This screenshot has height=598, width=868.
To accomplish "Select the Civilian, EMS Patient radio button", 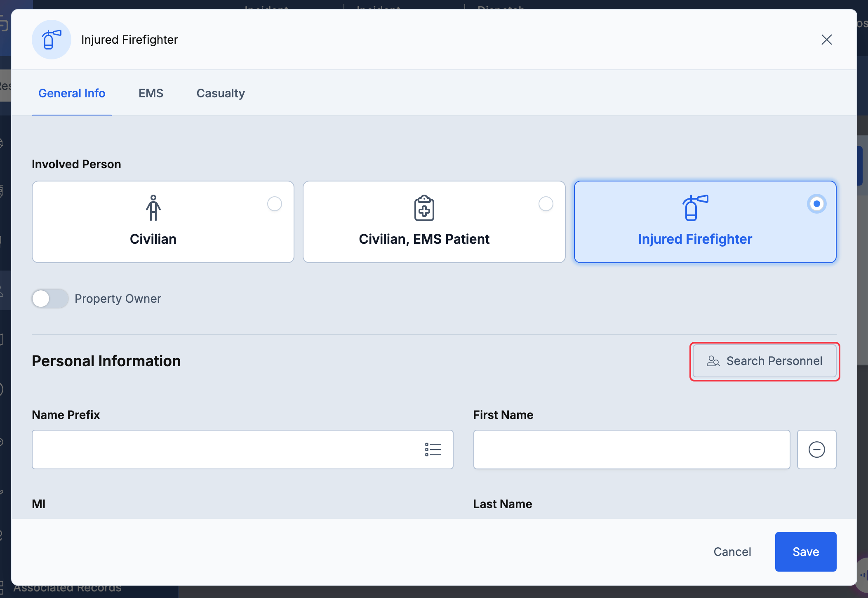I will pyautogui.click(x=546, y=204).
